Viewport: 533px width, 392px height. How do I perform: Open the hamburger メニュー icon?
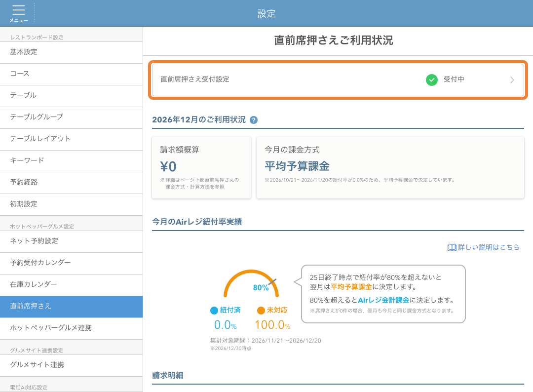tap(19, 13)
